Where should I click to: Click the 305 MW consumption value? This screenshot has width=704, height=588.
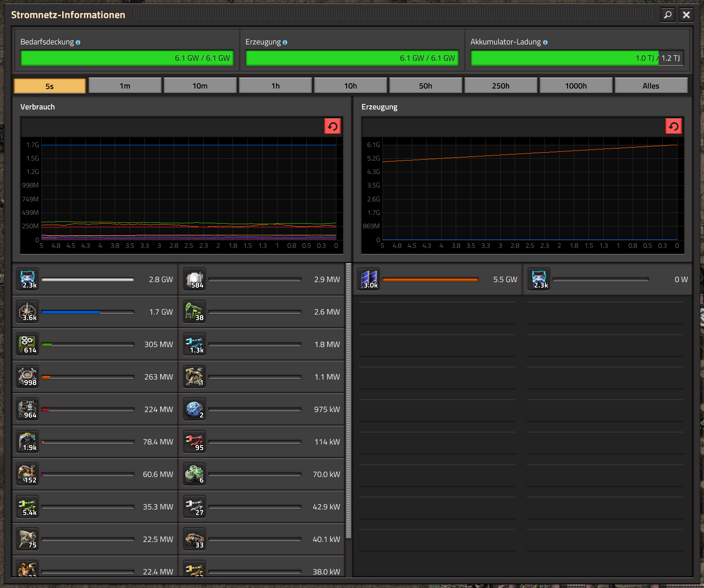158,344
